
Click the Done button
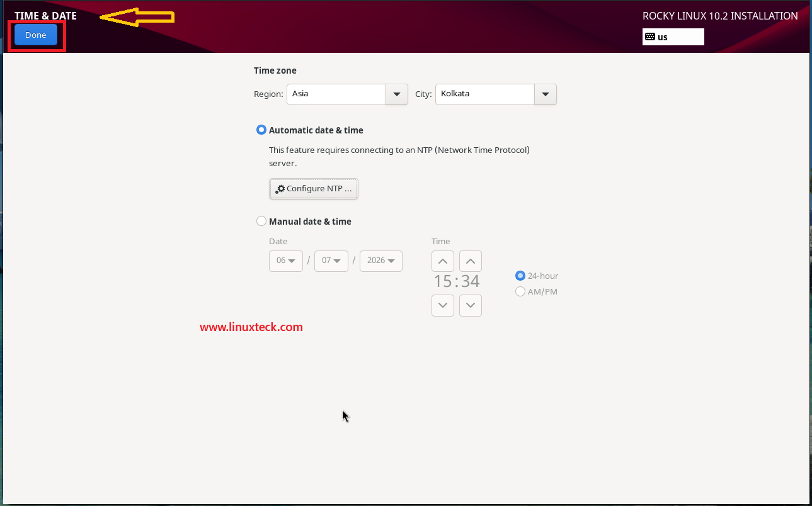tap(36, 35)
